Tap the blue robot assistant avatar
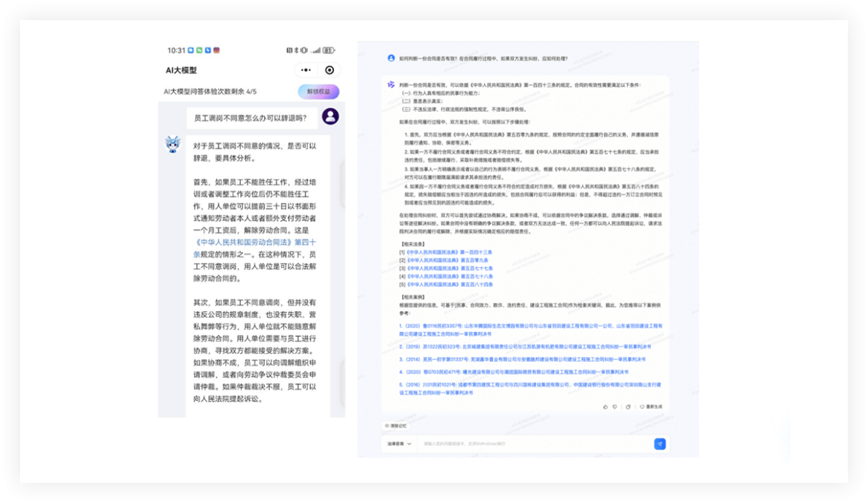 tap(173, 144)
